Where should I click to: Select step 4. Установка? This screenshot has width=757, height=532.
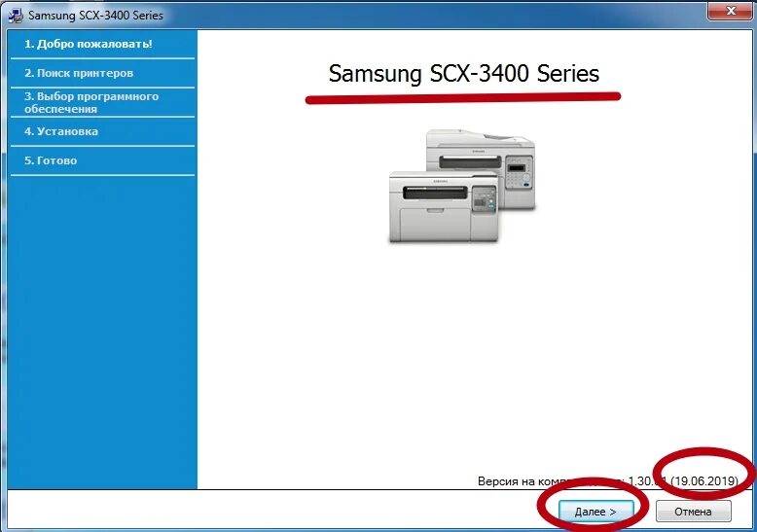click(x=61, y=131)
